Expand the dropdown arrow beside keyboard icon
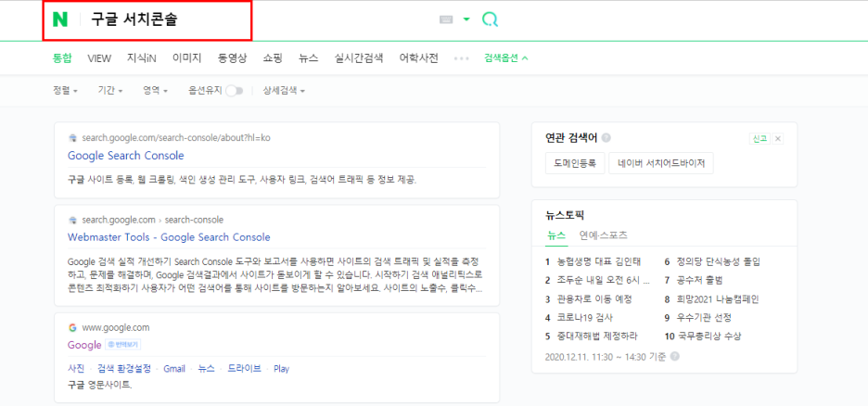868x406 pixels. (466, 19)
